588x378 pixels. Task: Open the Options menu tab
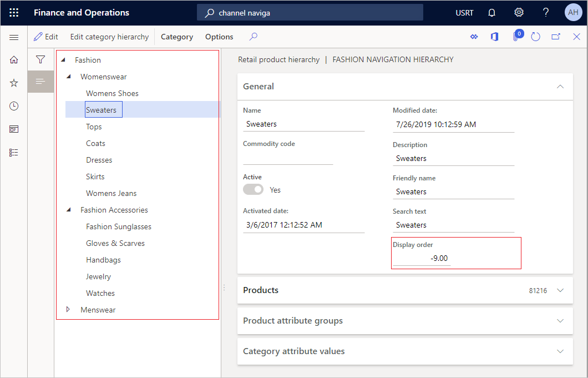tap(219, 37)
